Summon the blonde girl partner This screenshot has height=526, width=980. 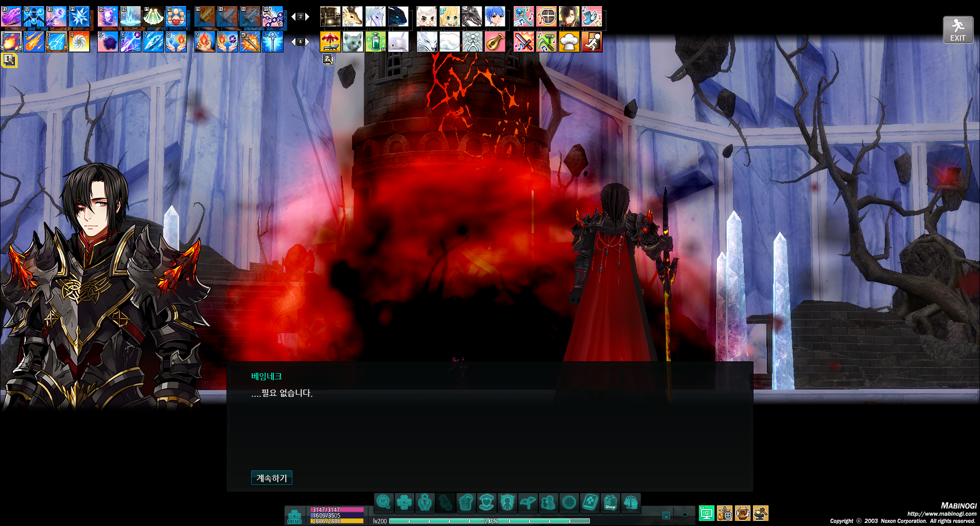coord(449,16)
